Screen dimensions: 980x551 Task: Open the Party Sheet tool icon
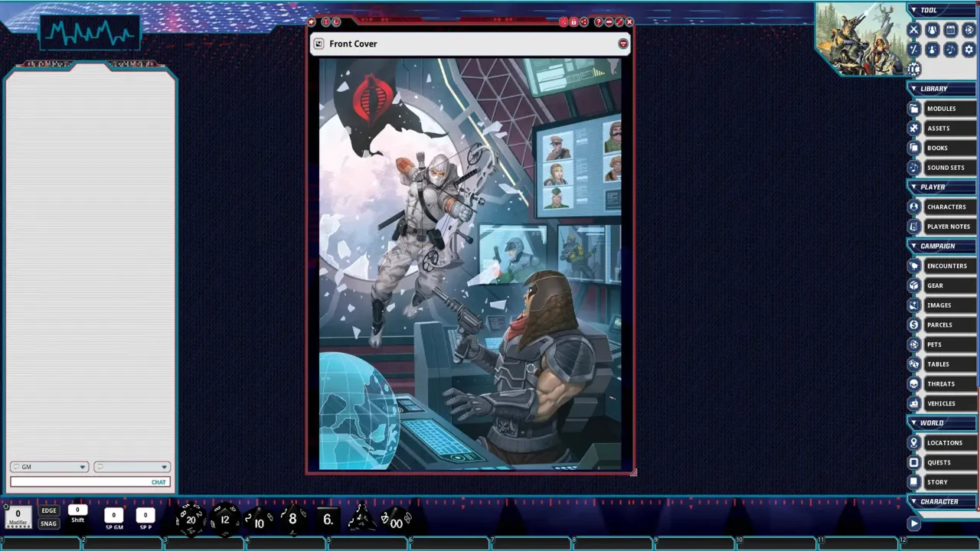click(932, 30)
